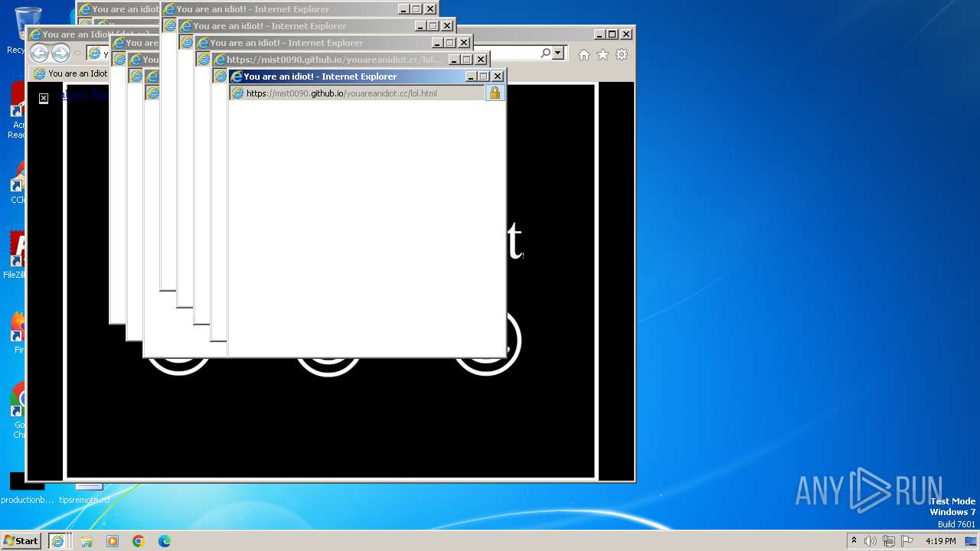Open Favorites star icon in Internet Explorer
980x551 pixels.
click(603, 54)
